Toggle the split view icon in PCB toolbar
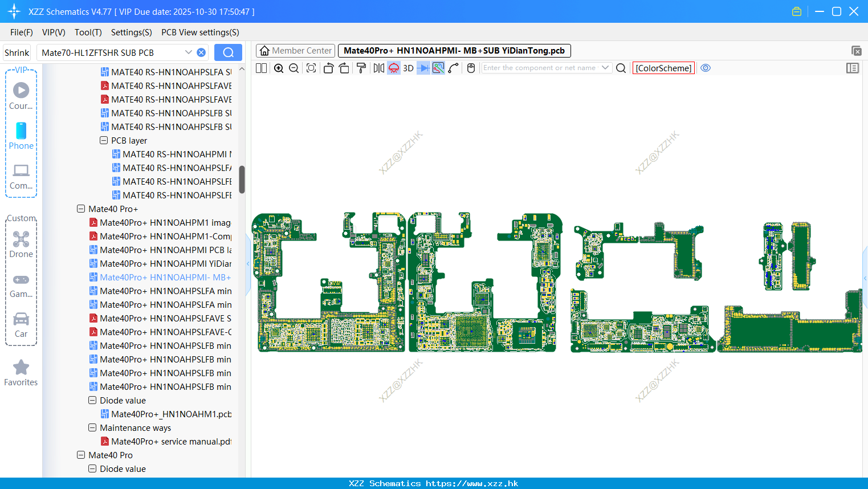The width and height of the screenshot is (868, 489). coord(261,68)
